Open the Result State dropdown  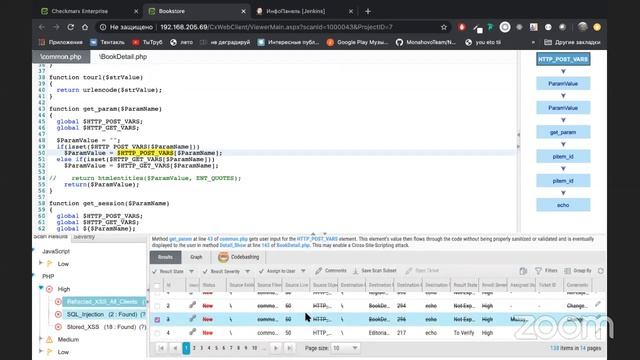point(191,271)
